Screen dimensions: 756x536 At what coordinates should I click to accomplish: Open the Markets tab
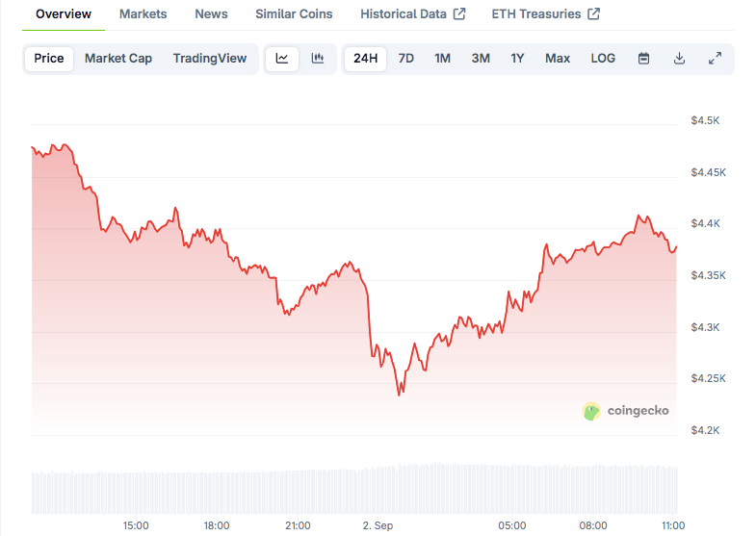[143, 14]
